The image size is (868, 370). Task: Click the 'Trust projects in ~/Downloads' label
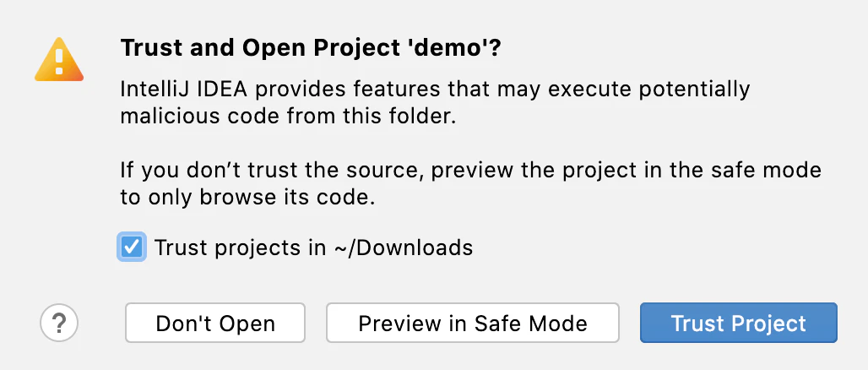tap(313, 248)
